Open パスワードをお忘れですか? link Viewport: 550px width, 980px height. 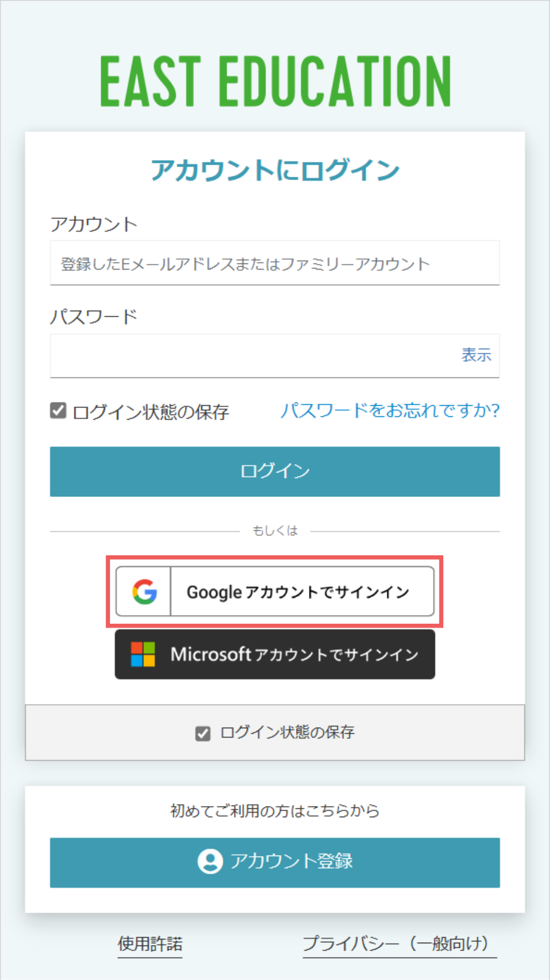(x=390, y=410)
